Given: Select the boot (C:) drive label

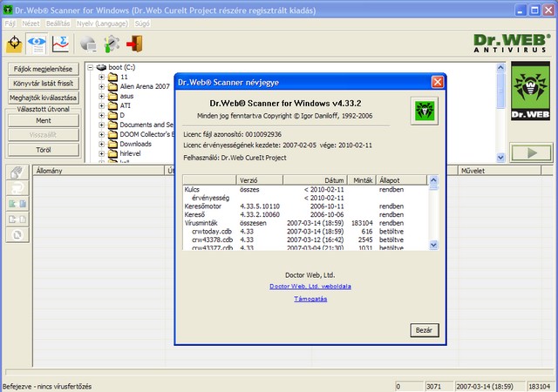Looking at the screenshot, I should 122,67.
